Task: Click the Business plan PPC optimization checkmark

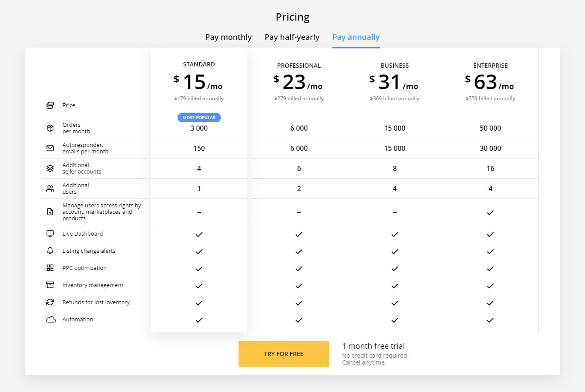Action: click(x=395, y=269)
